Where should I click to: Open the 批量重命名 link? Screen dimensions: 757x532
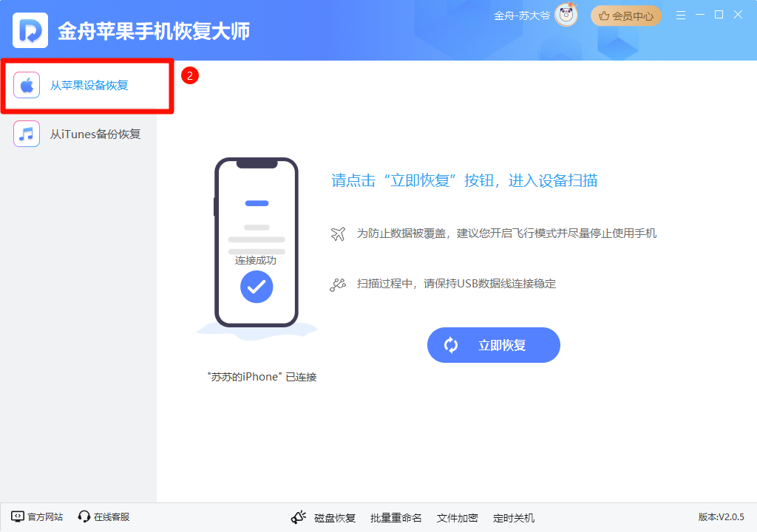(x=396, y=518)
